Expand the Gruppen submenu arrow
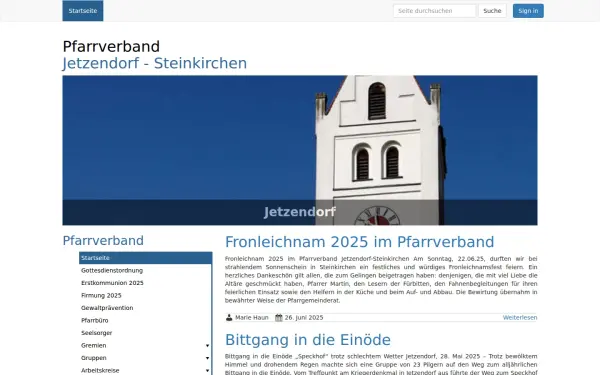 point(207,358)
